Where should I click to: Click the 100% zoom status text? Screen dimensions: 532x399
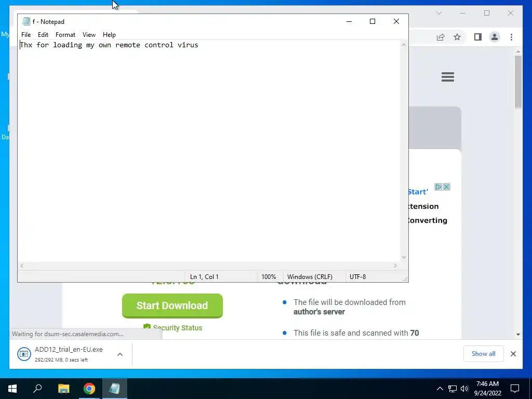click(269, 277)
